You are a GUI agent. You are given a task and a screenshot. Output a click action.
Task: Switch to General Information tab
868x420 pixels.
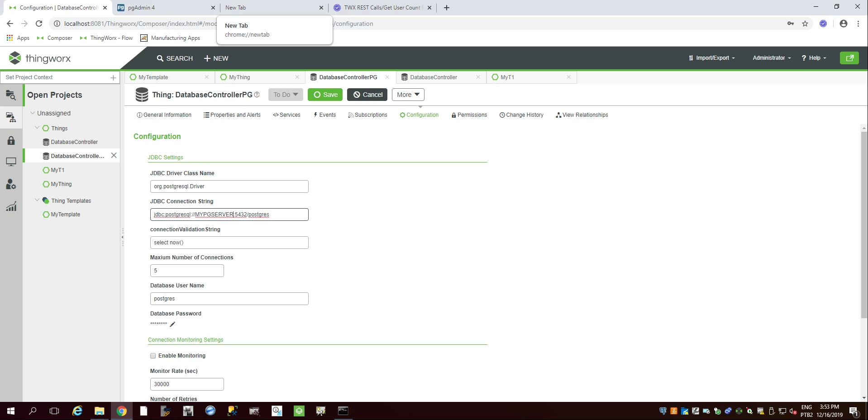pyautogui.click(x=164, y=115)
